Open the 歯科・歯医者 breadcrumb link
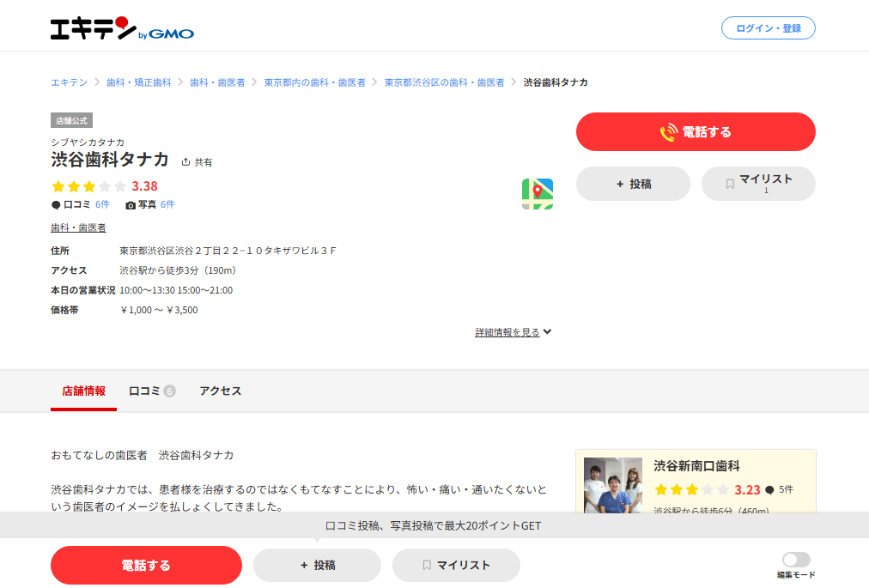Viewport: 869px width, 588px height. click(217, 82)
